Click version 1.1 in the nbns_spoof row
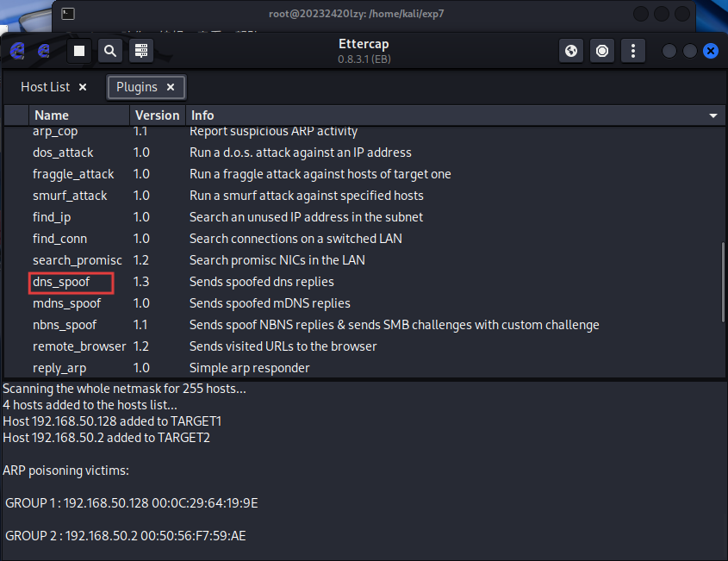This screenshot has height=561, width=728. coord(140,325)
